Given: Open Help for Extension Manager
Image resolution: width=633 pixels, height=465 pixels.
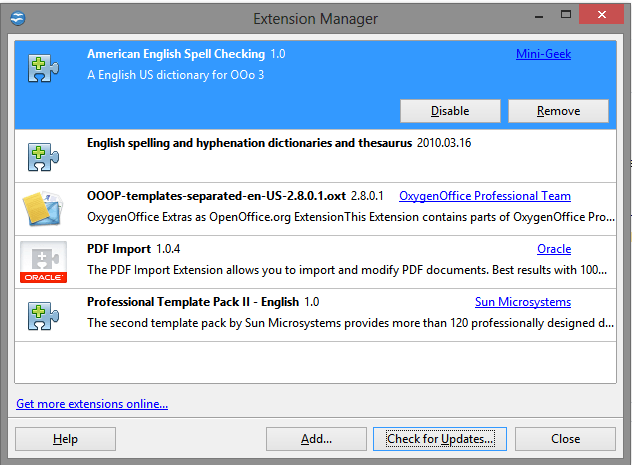Looking at the screenshot, I should pos(65,439).
